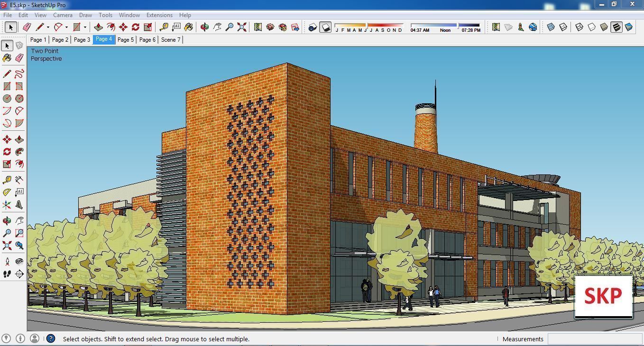Viewport: 644px width, 346px height.
Task: Click the Toggle Terrain icon
Action: coord(508,27)
